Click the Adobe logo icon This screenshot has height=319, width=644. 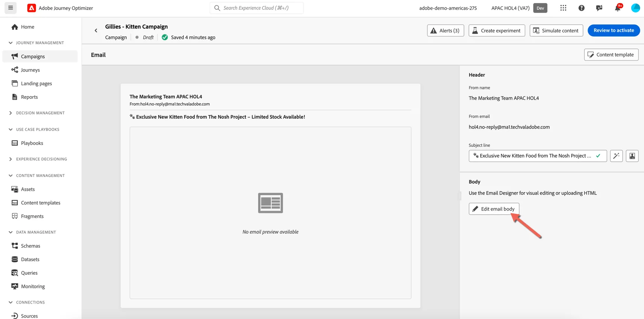point(32,8)
